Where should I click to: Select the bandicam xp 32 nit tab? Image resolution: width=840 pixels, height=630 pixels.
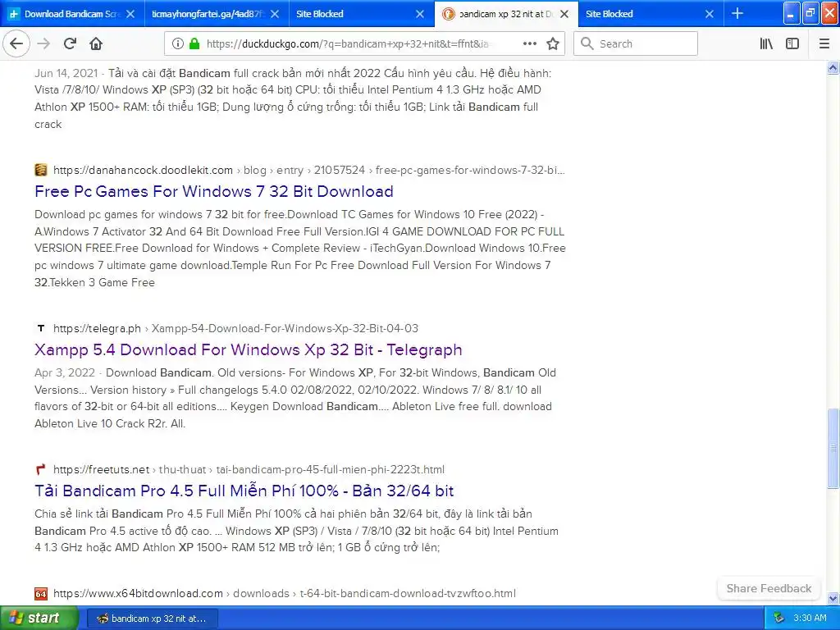[x=506, y=14]
